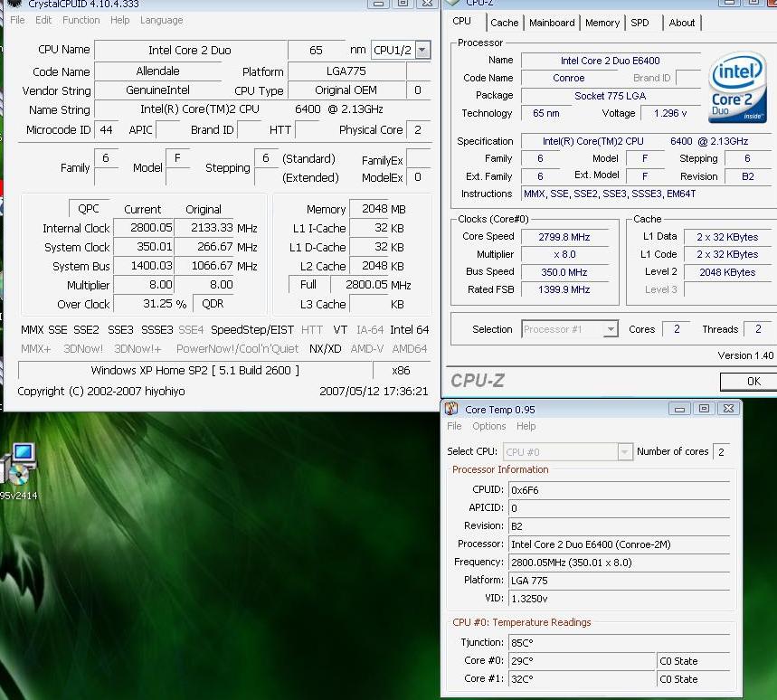Screen dimensions: 777x700
Task: Close the Core Temp window
Action: 728,410
